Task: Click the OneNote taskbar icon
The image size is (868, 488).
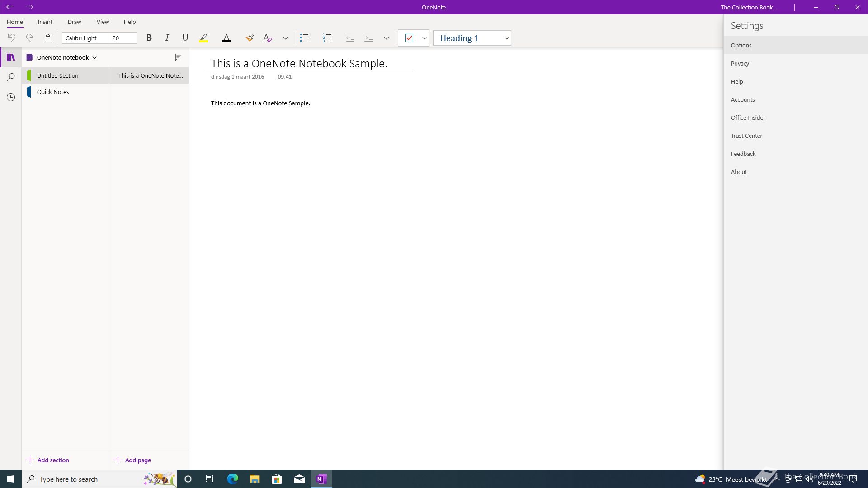Action: (x=321, y=479)
